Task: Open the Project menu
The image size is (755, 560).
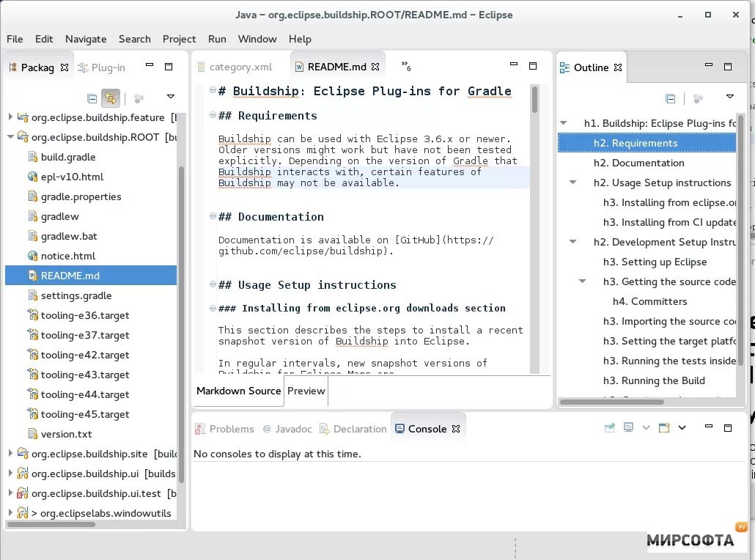Action: click(179, 39)
